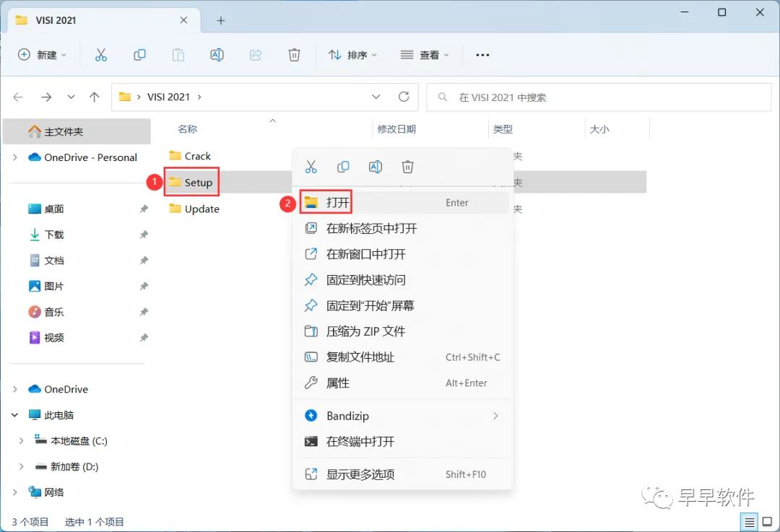Click the Copy icon in the context menu
The height and width of the screenshot is (532, 780).
coord(343,167)
